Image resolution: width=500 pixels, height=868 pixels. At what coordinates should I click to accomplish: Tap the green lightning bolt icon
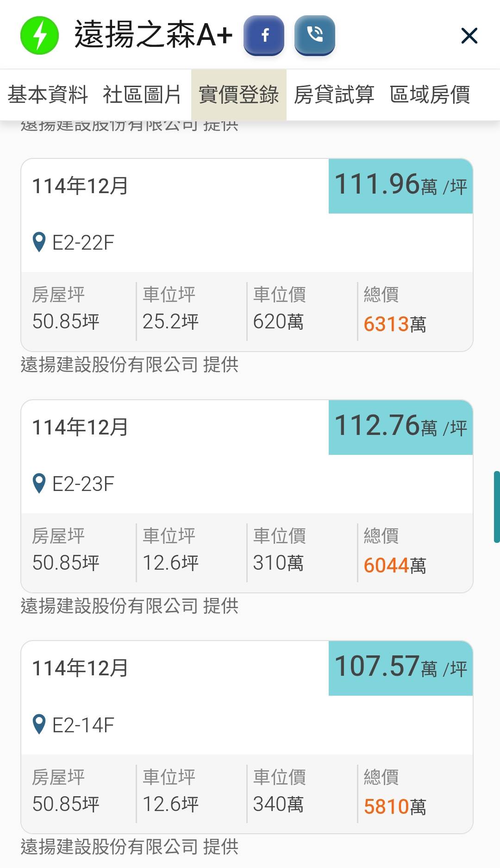(40, 36)
